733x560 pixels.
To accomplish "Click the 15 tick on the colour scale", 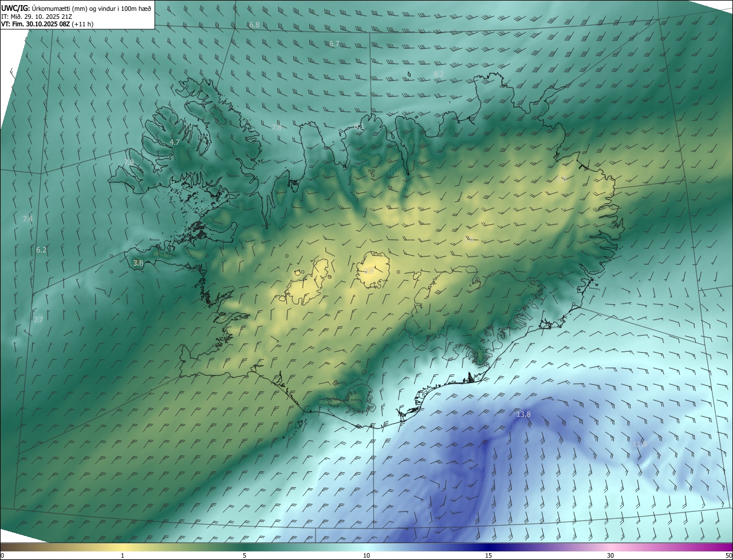I will (488, 556).
